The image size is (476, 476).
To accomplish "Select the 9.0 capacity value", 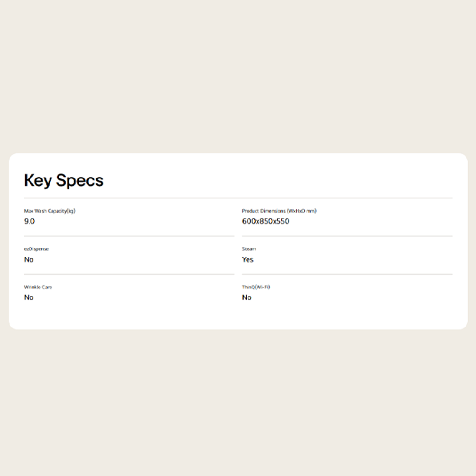I will (30, 221).
